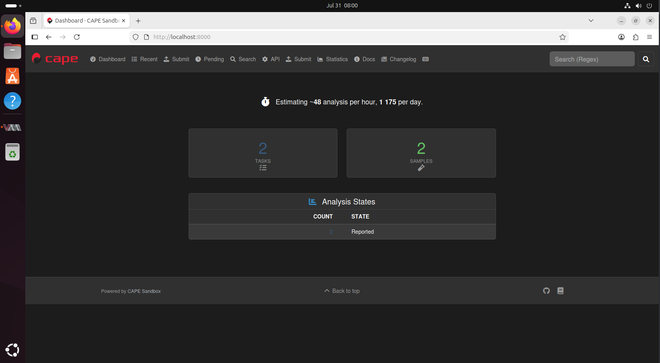Click the stopwatch icon beside Estimating text
The width and height of the screenshot is (660, 363).
(x=265, y=102)
